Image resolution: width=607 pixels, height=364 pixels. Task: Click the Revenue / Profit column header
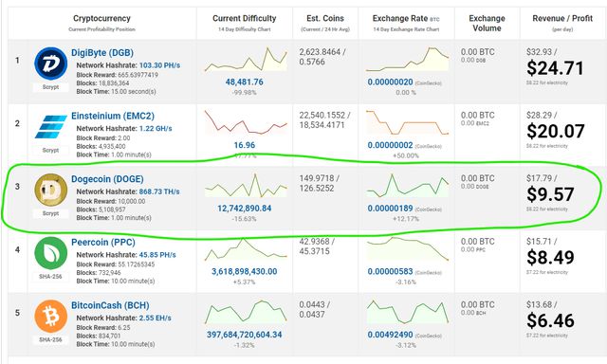click(562, 19)
